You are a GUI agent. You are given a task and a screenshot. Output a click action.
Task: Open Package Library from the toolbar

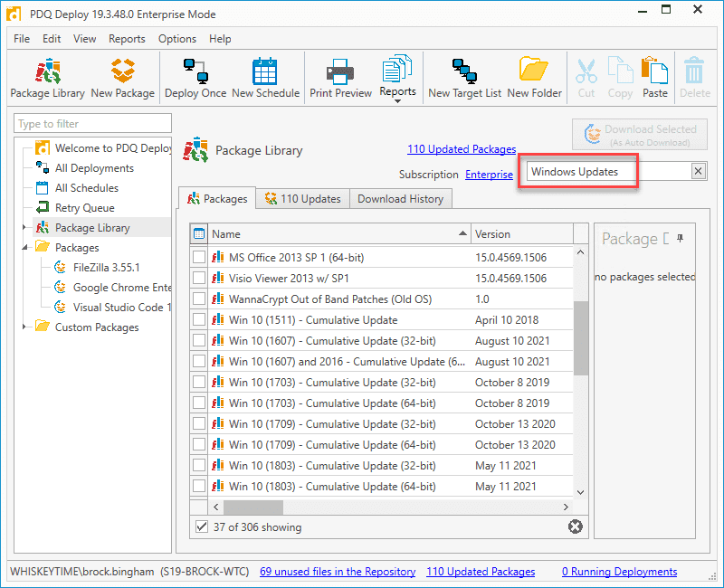[48, 78]
